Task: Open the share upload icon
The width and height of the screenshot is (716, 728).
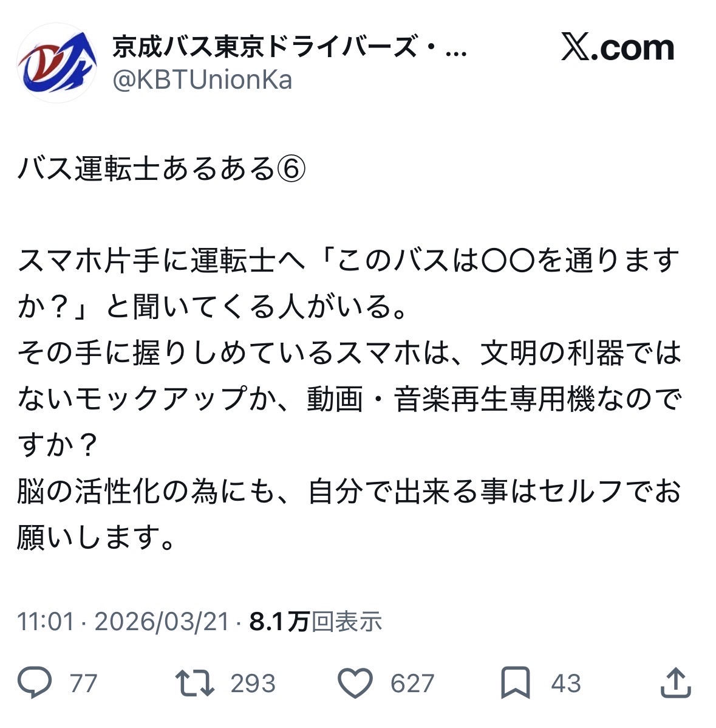Action: point(676,682)
